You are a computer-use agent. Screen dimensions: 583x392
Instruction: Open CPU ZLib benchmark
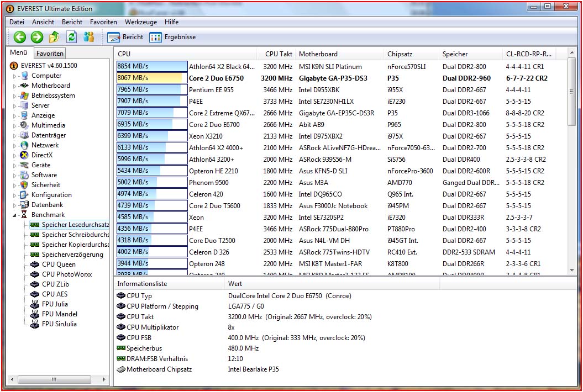pos(50,284)
